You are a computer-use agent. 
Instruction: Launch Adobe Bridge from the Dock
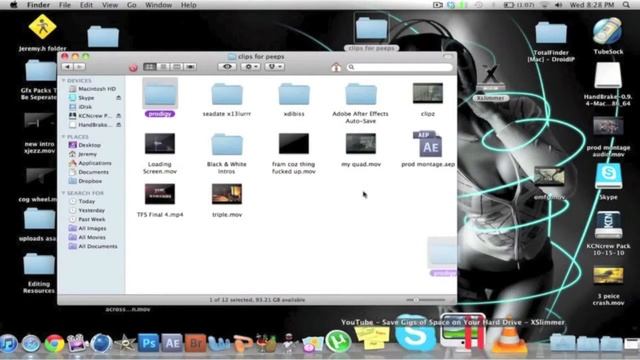196,342
